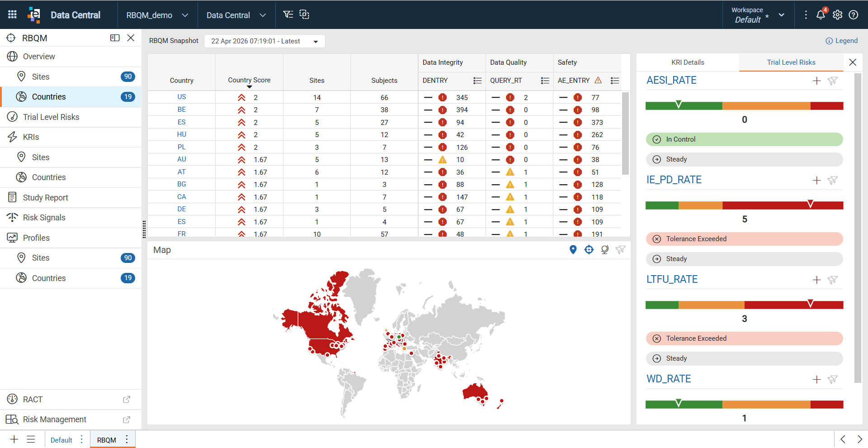The height and width of the screenshot is (448, 868).
Task: Click the HU country link
Action: tap(182, 134)
